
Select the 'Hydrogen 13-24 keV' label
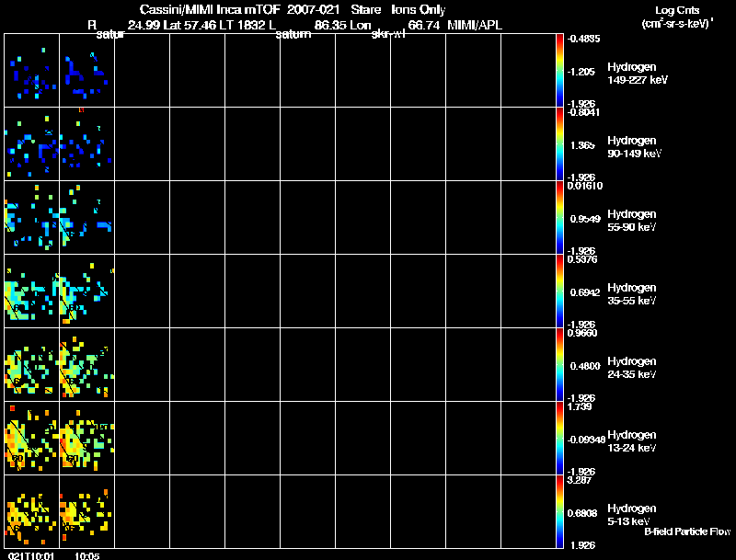(x=632, y=441)
